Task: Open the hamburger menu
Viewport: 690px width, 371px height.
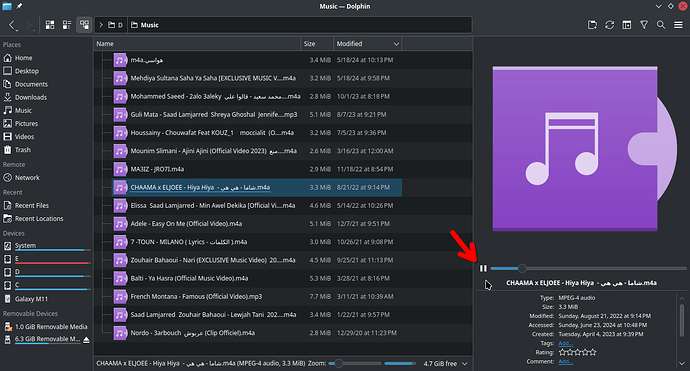Action: [x=678, y=25]
